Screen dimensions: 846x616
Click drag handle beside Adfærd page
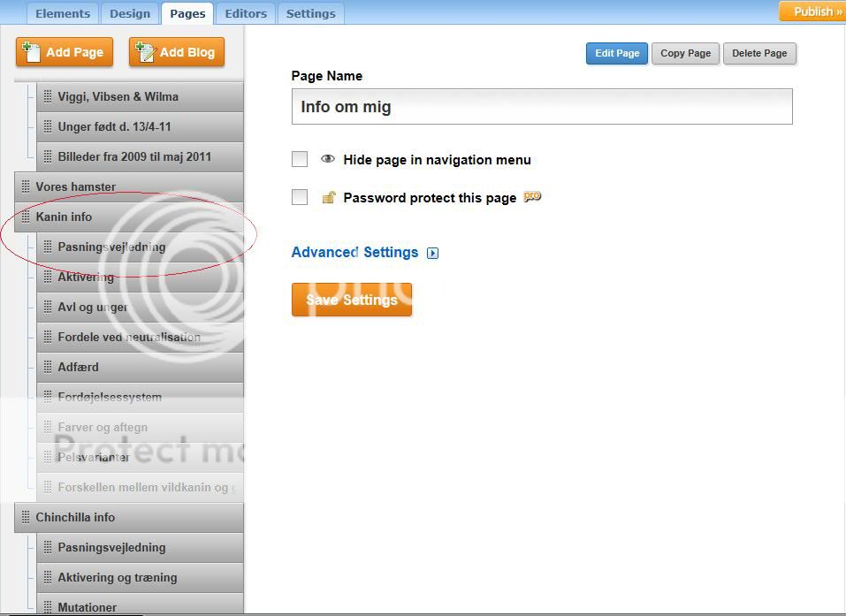pyautogui.click(x=48, y=368)
